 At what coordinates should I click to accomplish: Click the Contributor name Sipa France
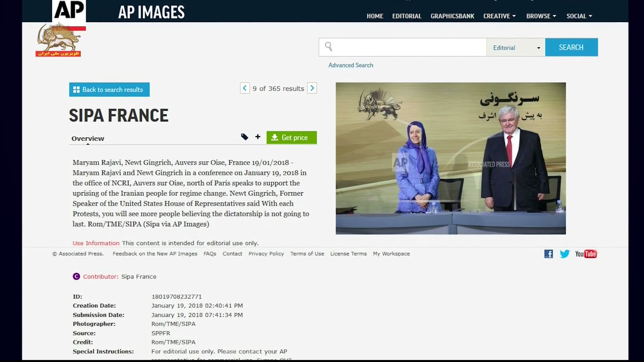coord(139,277)
